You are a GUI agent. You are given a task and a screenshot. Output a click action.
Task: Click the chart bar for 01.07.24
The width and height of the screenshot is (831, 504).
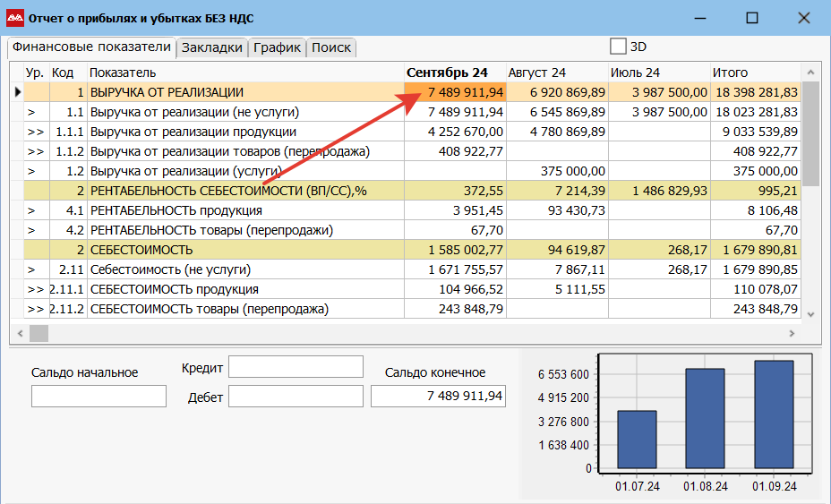[637, 440]
